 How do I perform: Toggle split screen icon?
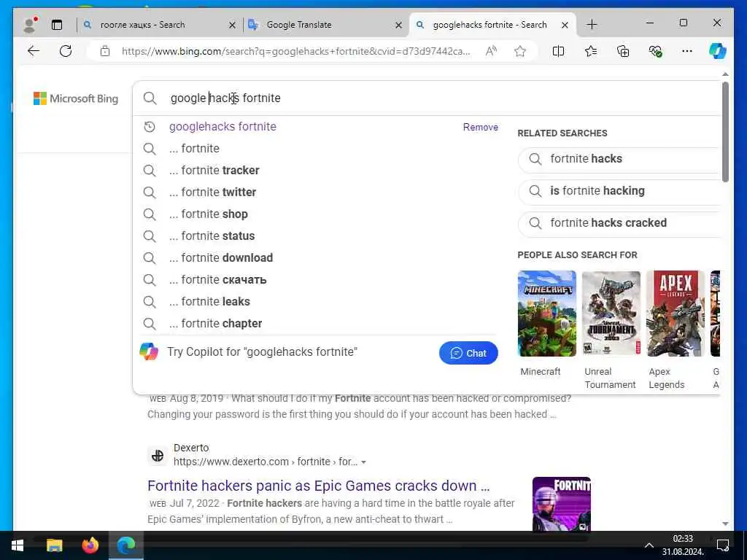558,51
